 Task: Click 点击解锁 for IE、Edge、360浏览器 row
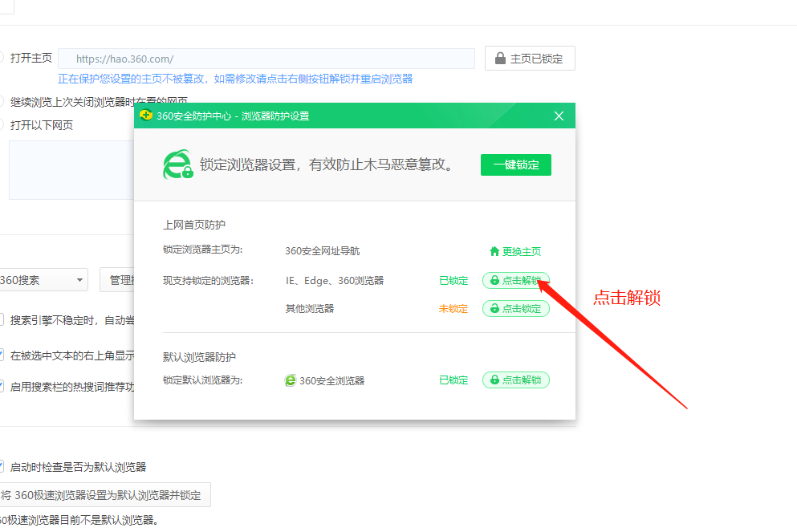click(x=516, y=281)
